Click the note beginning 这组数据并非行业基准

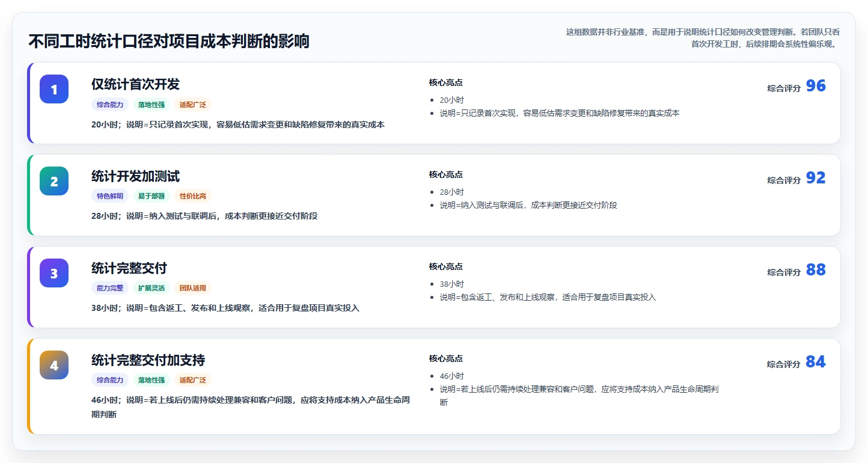703,38
